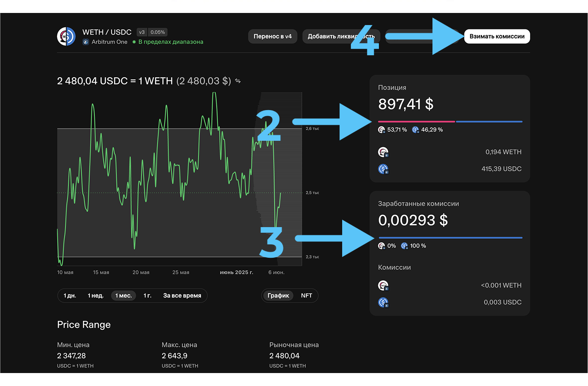The image size is (588, 386).
Task: Click the WETH icon next to <0.001 WETH
Action: click(x=383, y=285)
